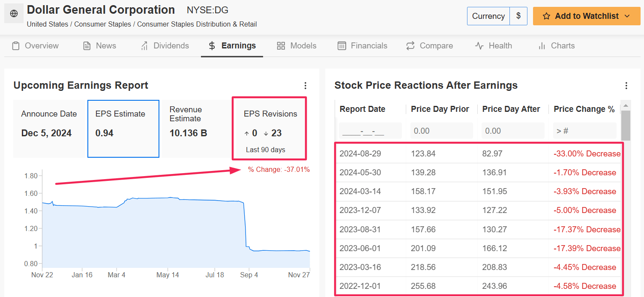This screenshot has height=297, width=644.
Task: Switch to the Overview tab
Action: point(35,46)
